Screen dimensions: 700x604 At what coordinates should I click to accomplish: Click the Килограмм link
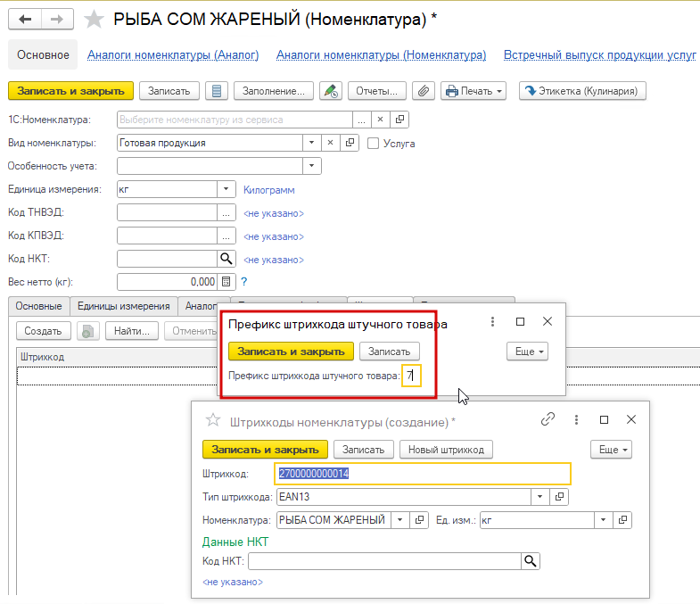[x=268, y=190]
